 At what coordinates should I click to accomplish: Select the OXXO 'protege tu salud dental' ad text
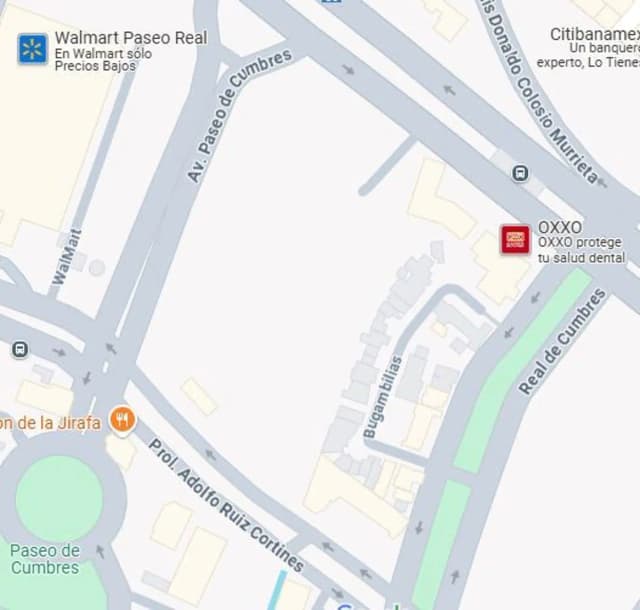pos(581,250)
